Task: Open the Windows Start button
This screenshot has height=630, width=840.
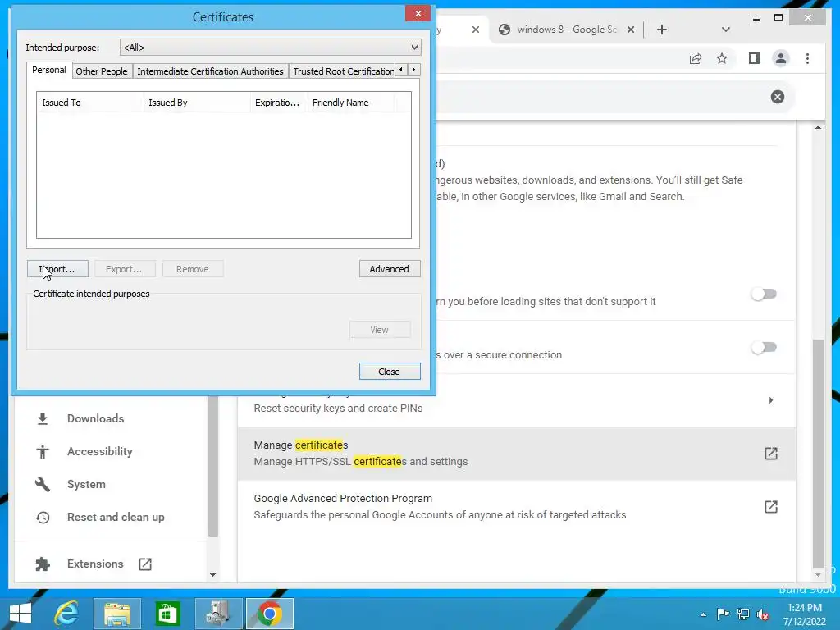Action: pos(21,614)
